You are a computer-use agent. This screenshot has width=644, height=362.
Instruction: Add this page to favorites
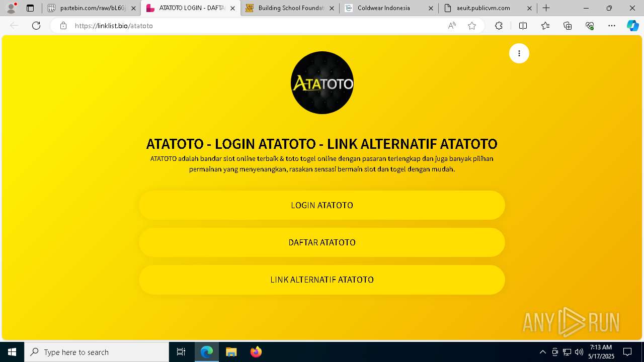point(472,26)
